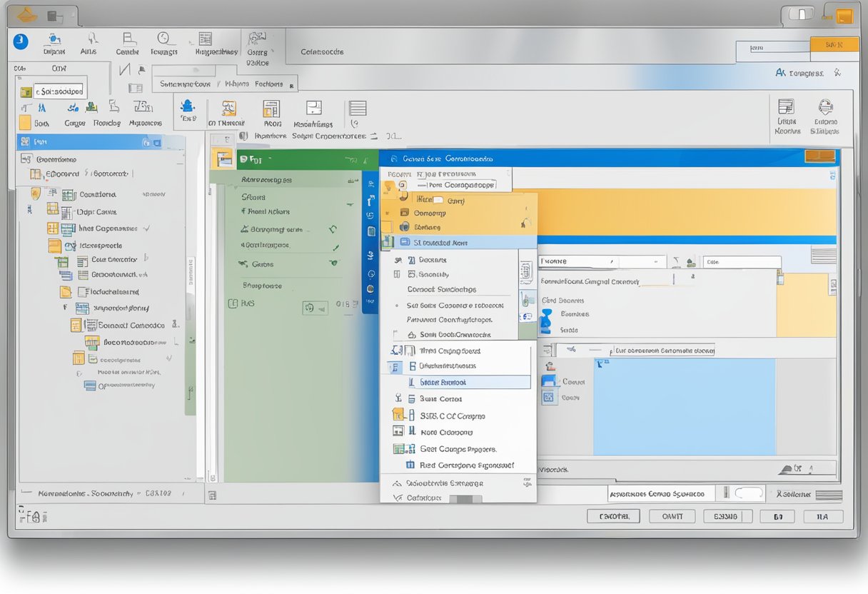Click the blue save icon below the toolbar row
The image size is (868, 594).
(549, 381)
